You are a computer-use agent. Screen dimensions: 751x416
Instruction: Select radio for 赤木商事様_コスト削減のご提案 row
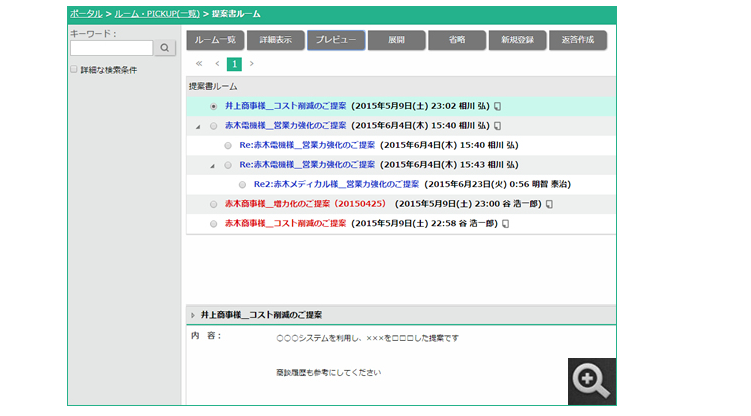[214, 224]
